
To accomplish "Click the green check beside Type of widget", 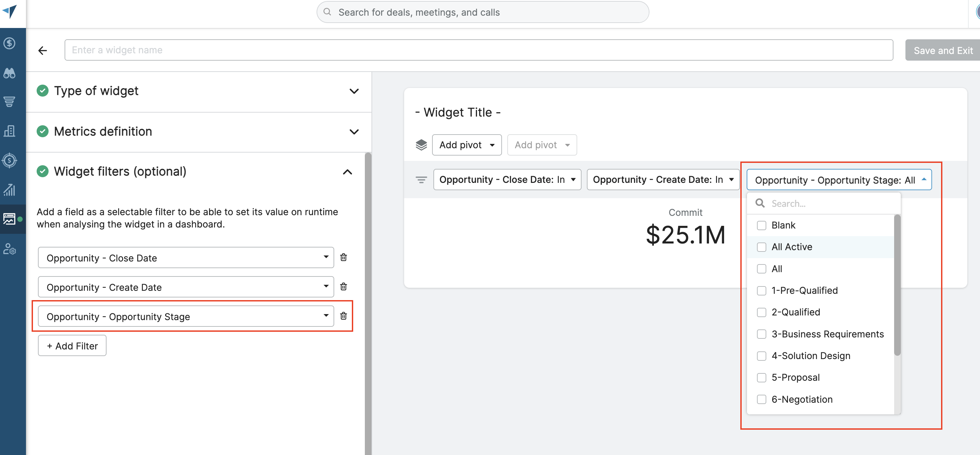I will click(x=43, y=91).
